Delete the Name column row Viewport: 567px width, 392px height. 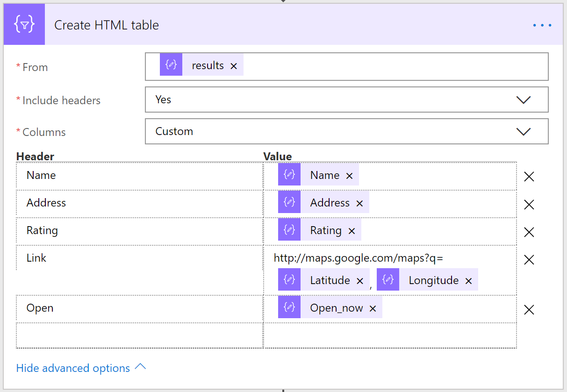(x=529, y=177)
